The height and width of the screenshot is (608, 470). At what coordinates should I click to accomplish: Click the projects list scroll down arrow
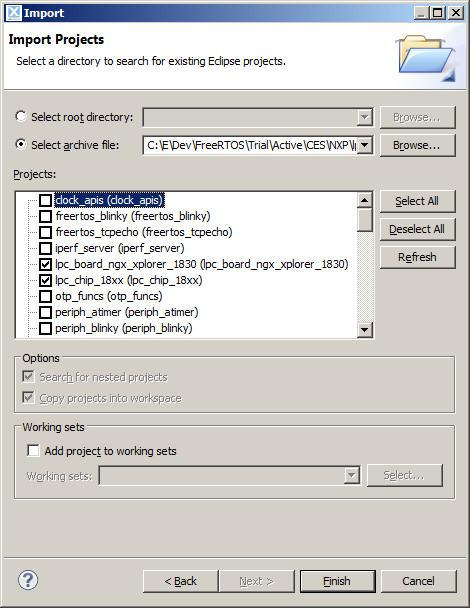(x=364, y=330)
